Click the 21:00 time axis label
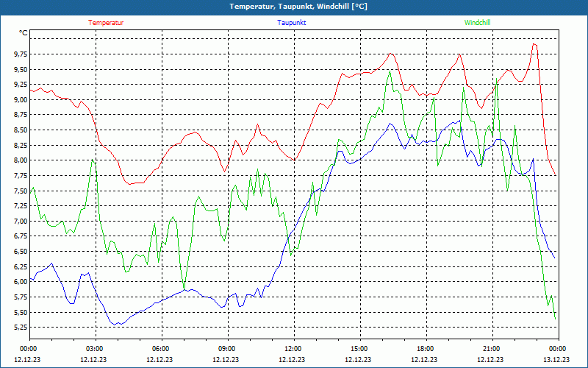588x368 pixels. click(x=492, y=349)
